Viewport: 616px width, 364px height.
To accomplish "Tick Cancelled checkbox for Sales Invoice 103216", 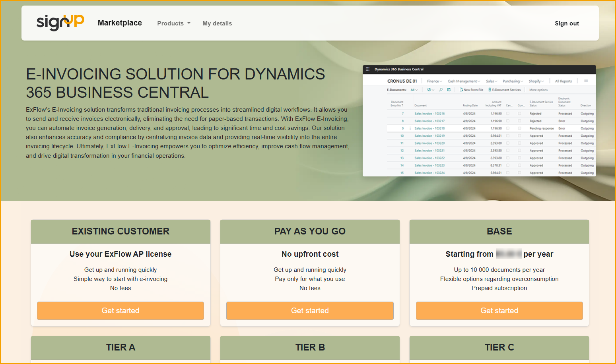I will point(508,114).
